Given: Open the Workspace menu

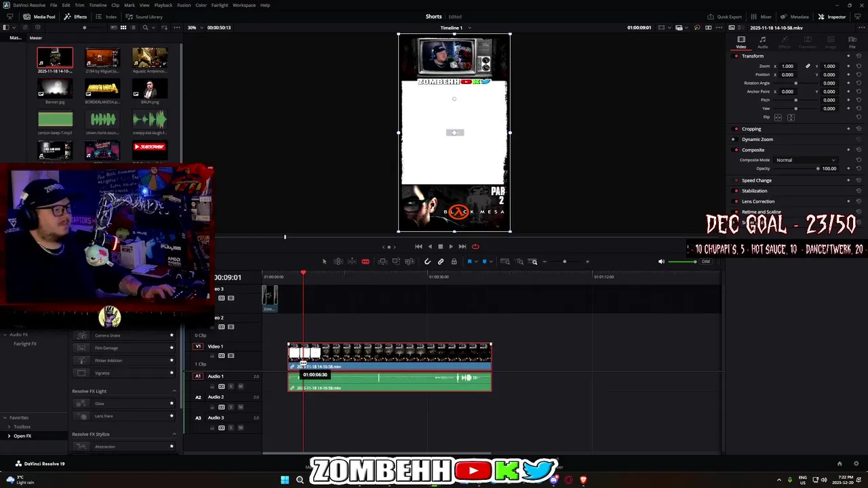Looking at the screenshot, I should coord(244,5).
